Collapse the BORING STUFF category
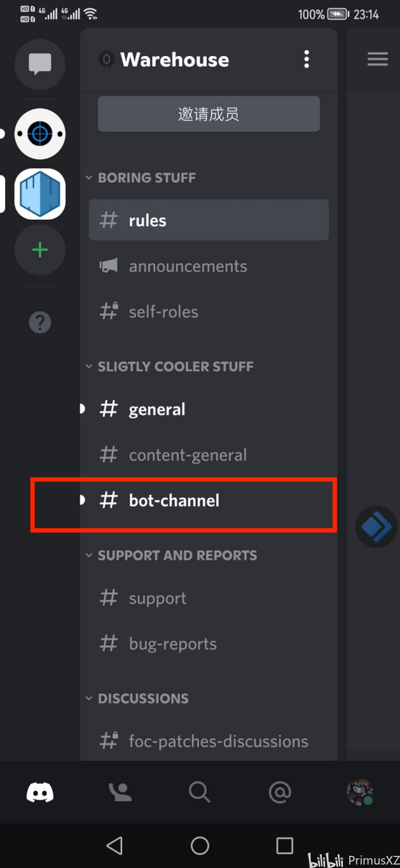 click(141, 178)
